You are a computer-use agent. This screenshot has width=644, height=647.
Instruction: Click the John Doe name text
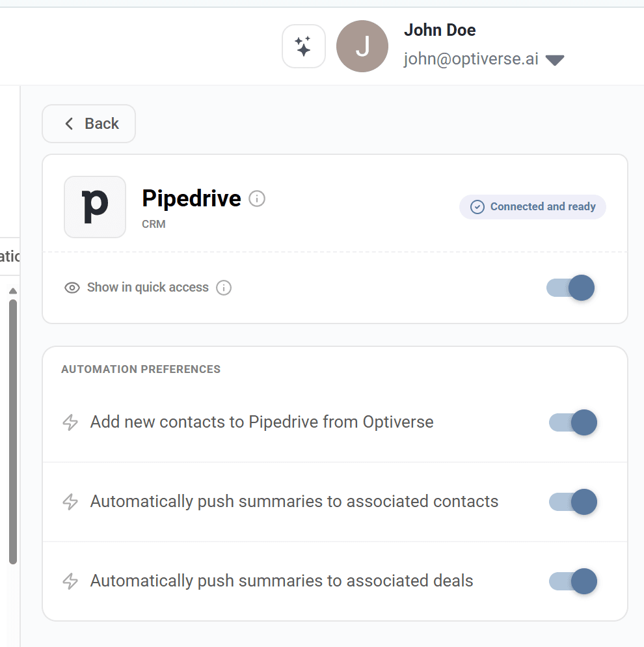(440, 30)
